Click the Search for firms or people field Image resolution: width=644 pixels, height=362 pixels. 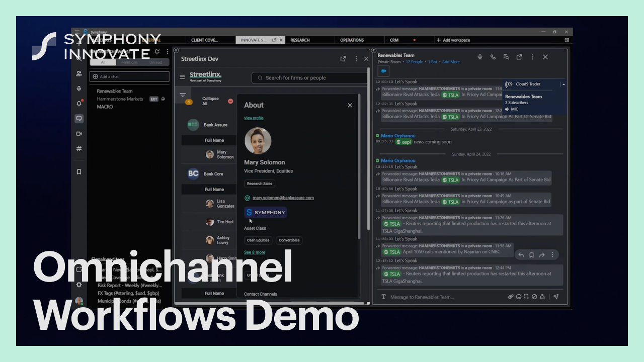point(309,78)
